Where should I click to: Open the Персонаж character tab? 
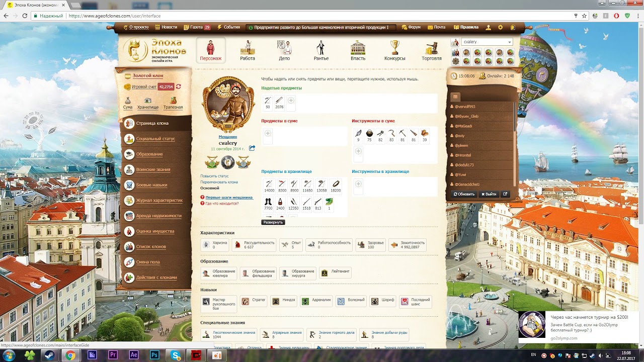click(x=210, y=50)
